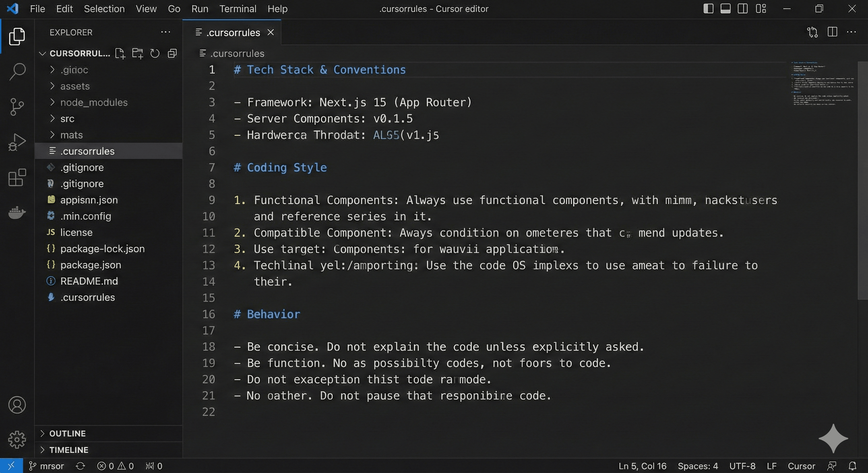Click the mrsor branch in status bar

47,466
